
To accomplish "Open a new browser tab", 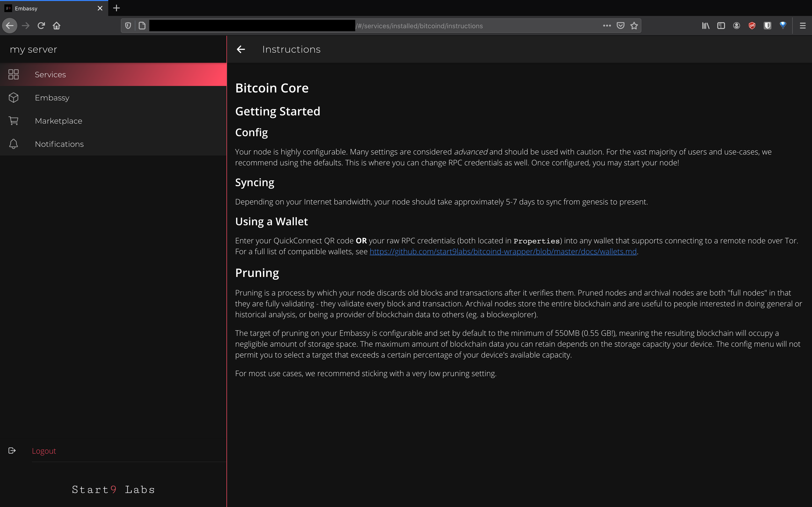I will pos(116,8).
